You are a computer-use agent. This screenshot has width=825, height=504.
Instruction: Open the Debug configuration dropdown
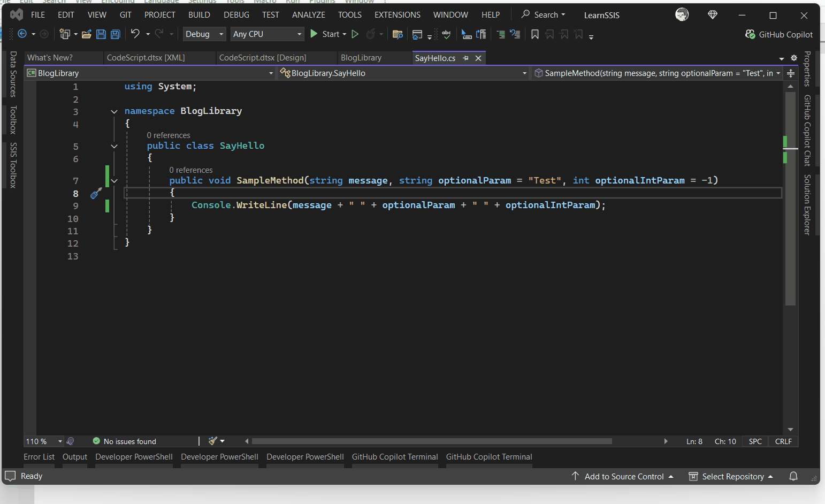click(205, 34)
